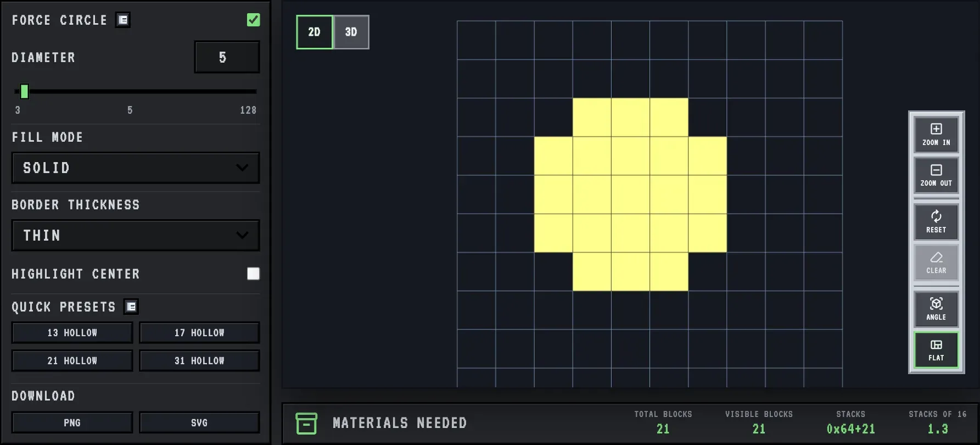
Task: Click the Total Blocks value 21
Action: pos(663,429)
